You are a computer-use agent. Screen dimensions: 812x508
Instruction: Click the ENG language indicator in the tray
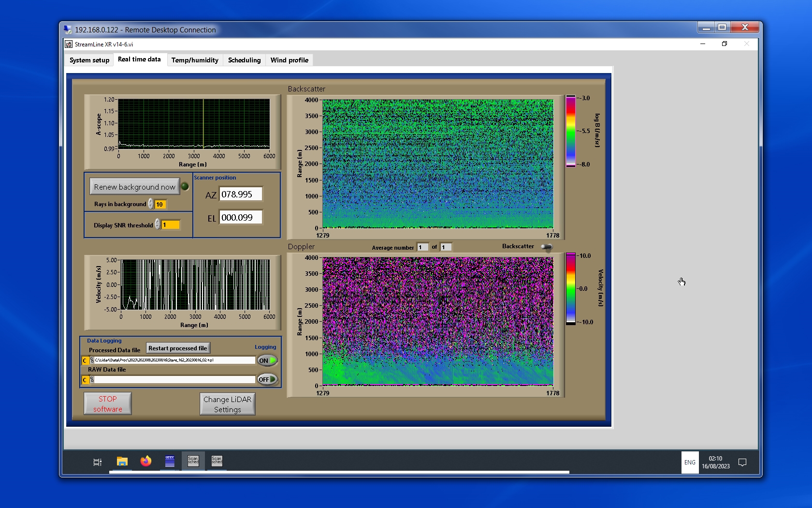pyautogui.click(x=690, y=463)
